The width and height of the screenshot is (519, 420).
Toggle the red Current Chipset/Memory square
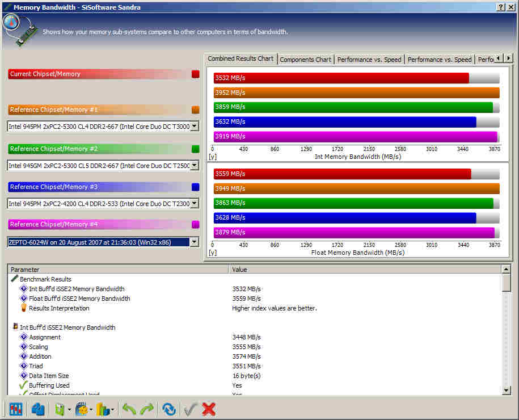coord(196,74)
